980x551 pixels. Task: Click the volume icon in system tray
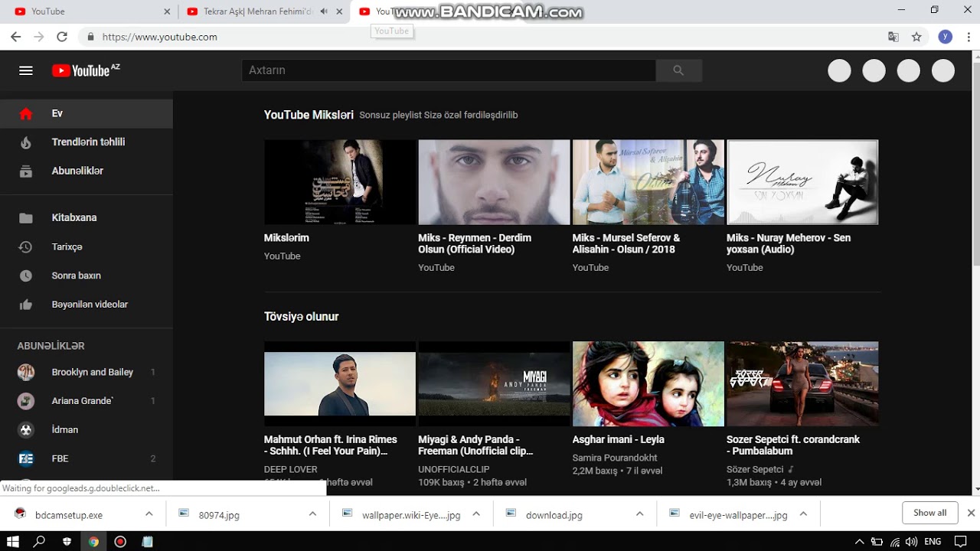[911, 542]
